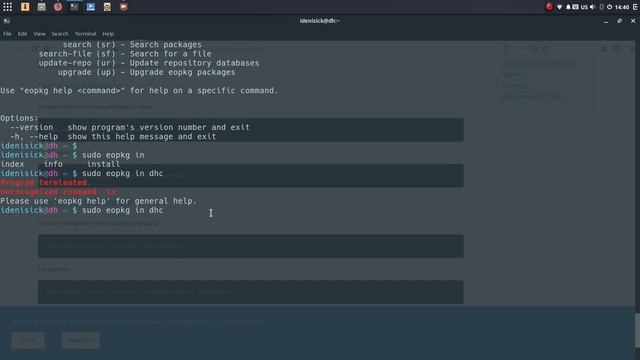Click the 'info' completion suggestion
This screenshot has height=360, width=640.
[x=53, y=164]
